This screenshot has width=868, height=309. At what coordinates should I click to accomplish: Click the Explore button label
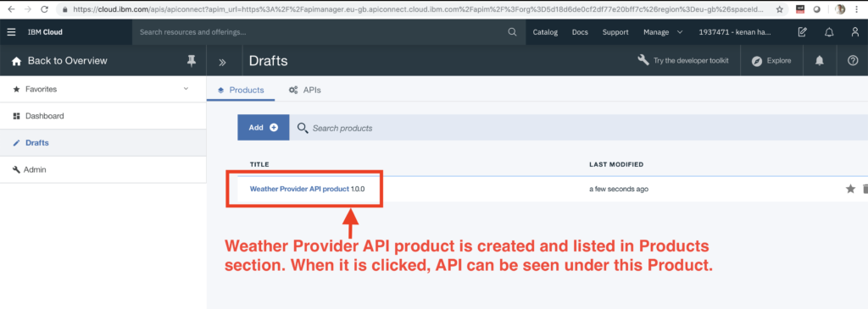point(779,61)
